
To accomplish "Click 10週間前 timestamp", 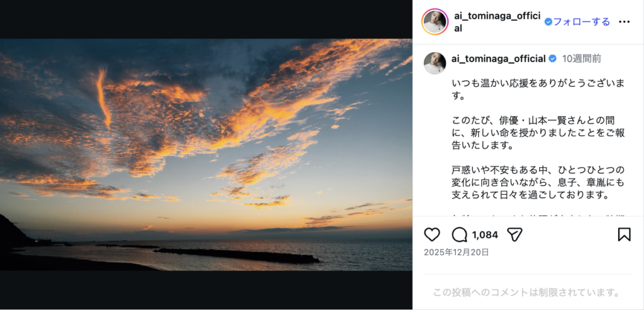I will pyautogui.click(x=582, y=58).
